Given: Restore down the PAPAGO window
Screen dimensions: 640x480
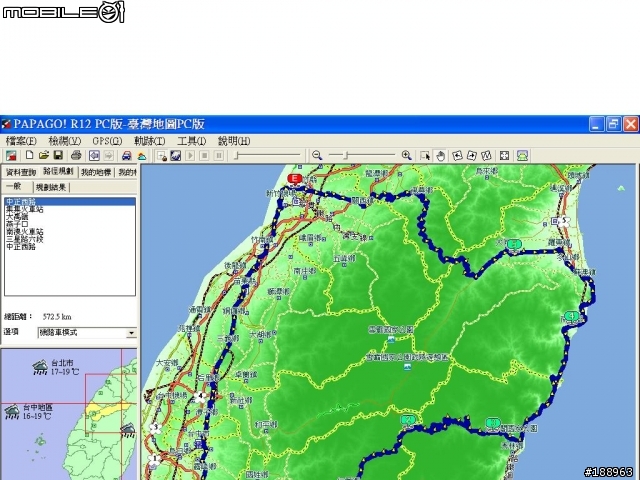Looking at the screenshot, I should 613,124.
